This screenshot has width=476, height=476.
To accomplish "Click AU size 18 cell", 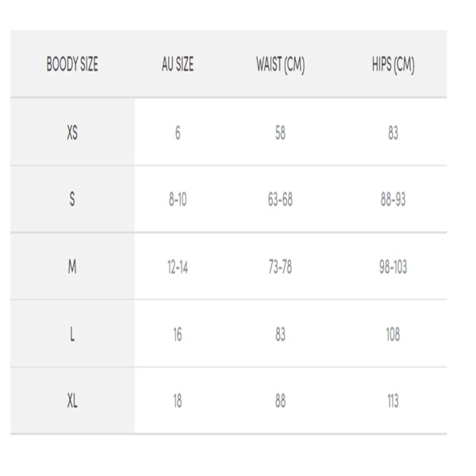I will [178, 401].
